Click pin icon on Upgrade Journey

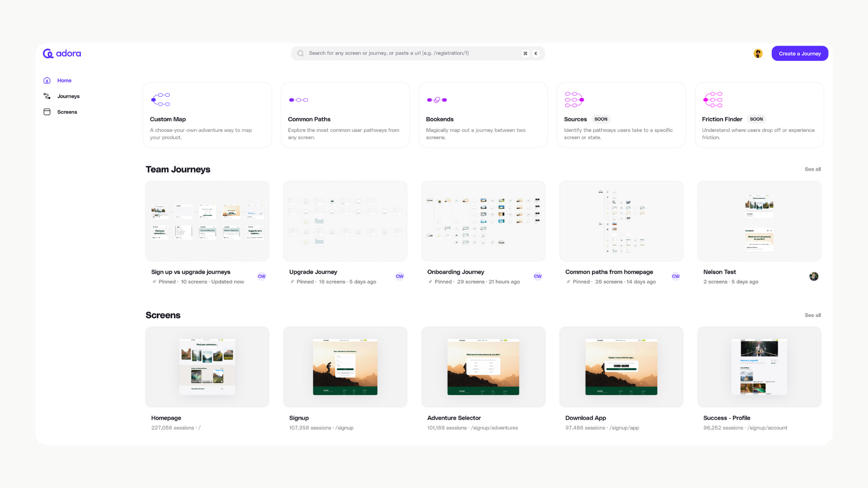coord(292,282)
